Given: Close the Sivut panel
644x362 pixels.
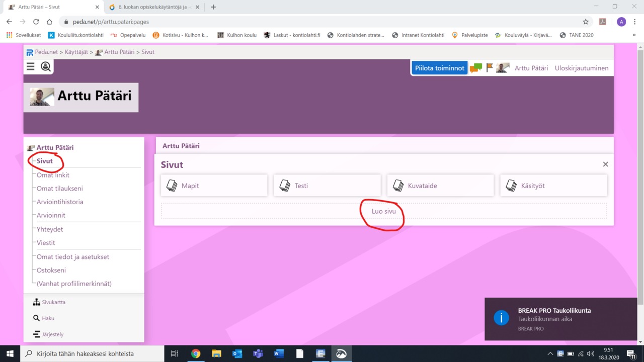Looking at the screenshot, I should [x=605, y=164].
